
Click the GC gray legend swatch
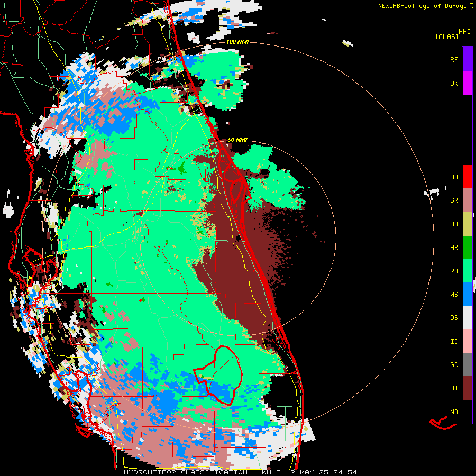[x=467, y=365]
